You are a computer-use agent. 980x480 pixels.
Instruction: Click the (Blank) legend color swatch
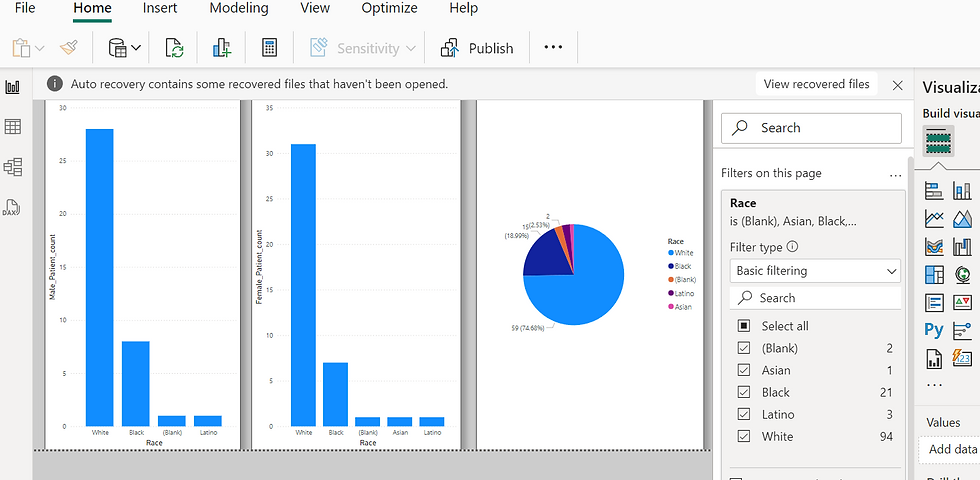(x=671, y=280)
